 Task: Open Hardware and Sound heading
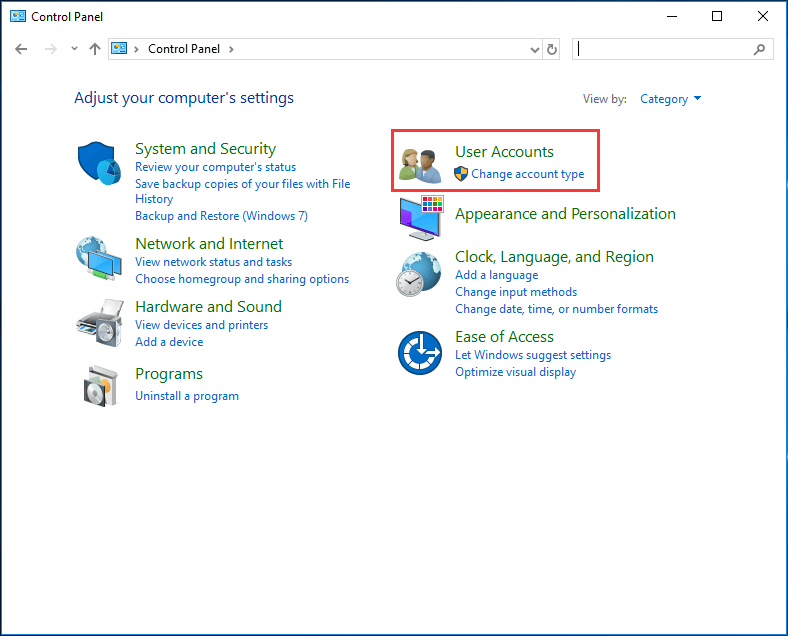(209, 306)
